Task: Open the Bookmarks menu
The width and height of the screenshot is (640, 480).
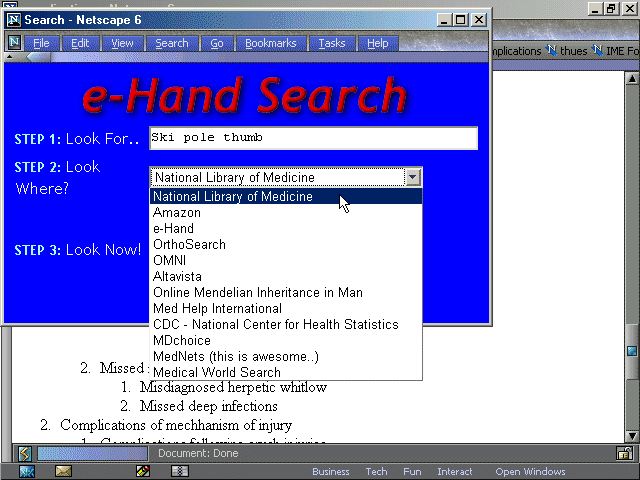Action: pyautogui.click(x=270, y=43)
